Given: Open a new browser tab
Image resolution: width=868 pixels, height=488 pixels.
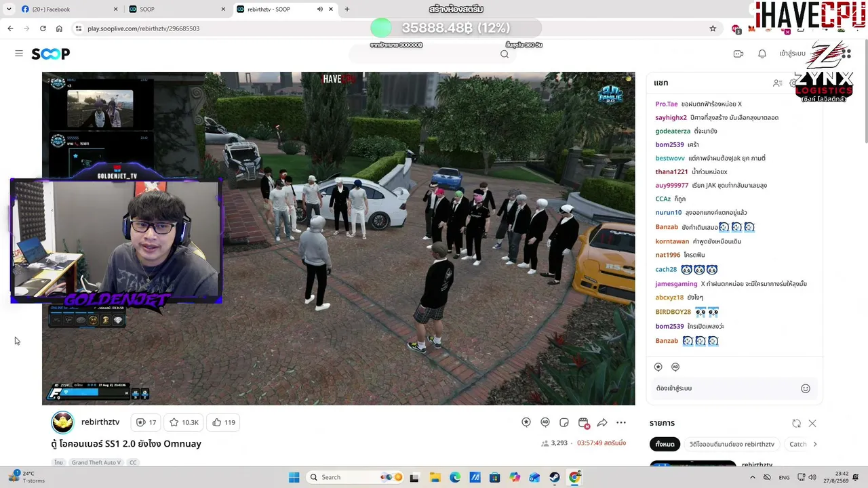Looking at the screenshot, I should click(347, 9).
